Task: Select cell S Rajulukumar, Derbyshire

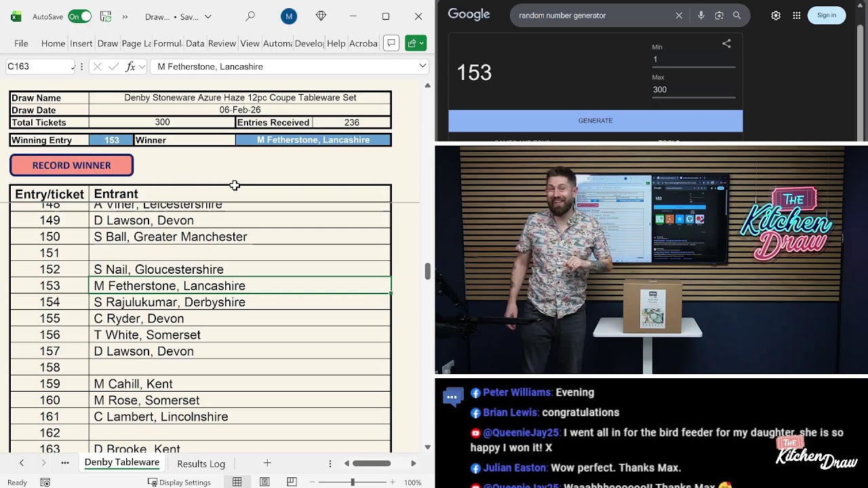Action: tap(240, 302)
